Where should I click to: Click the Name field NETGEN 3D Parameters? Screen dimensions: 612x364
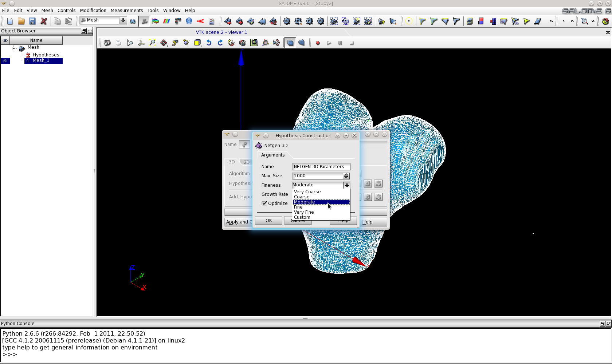321,167
